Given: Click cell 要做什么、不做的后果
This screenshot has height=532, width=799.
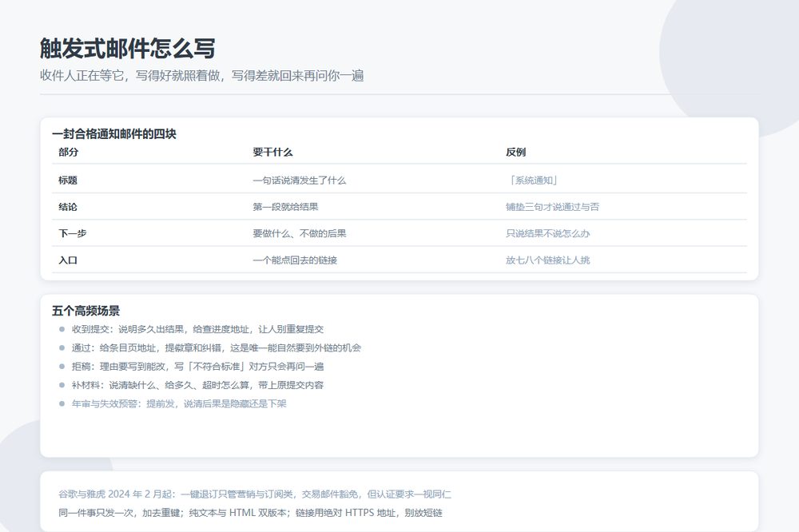Looking at the screenshot, I should [x=300, y=233].
